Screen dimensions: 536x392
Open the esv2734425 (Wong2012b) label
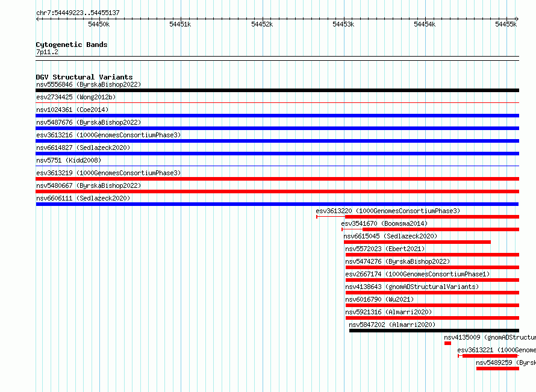[76, 97]
